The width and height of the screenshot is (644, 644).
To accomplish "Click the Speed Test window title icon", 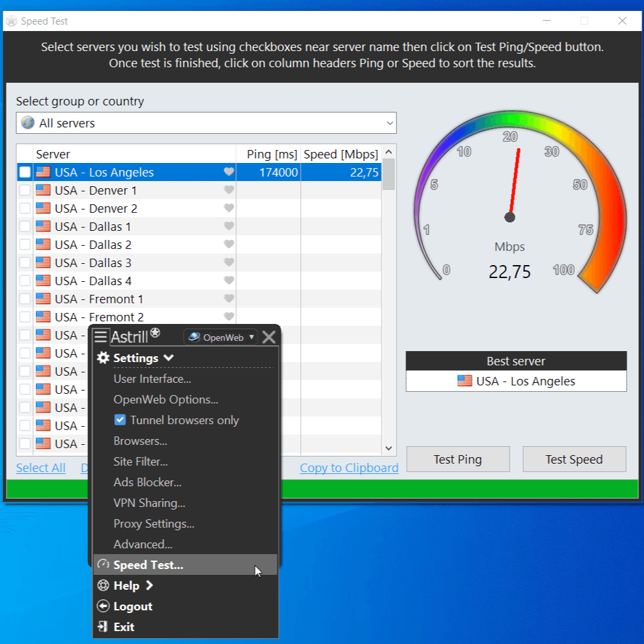I will point(12,21).
